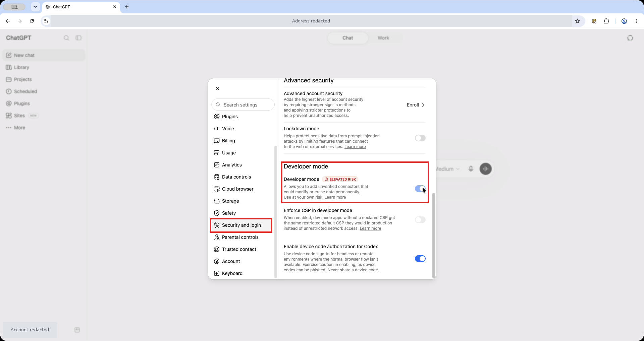The width and height of the screenshot is (644, 341).
Task: Open the redacted account menu
Action: 30,330
